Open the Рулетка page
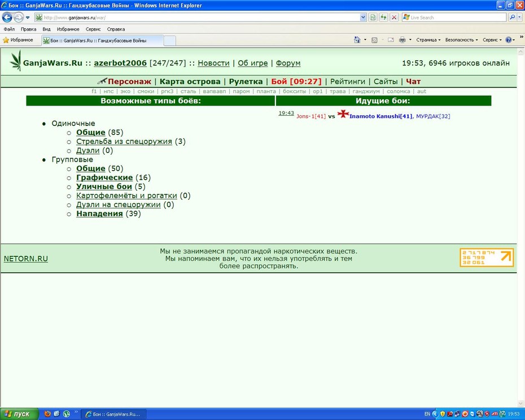 tap(246, 81)
